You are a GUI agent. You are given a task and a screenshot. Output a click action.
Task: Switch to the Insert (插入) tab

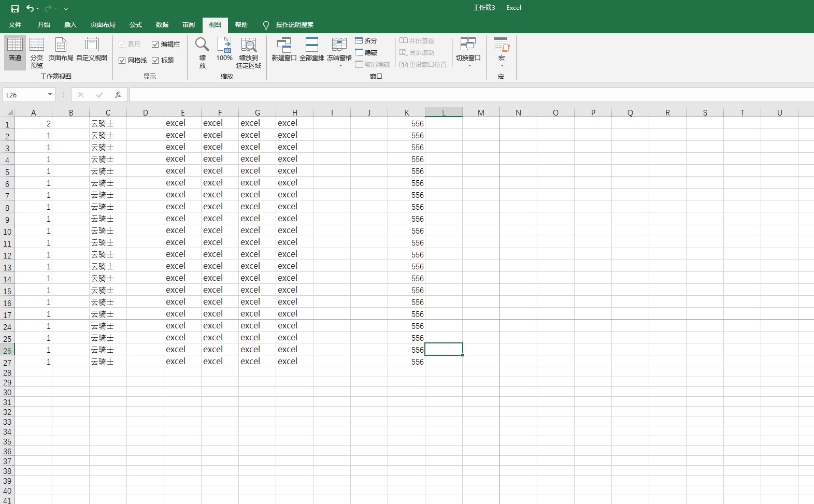(70, 24)
